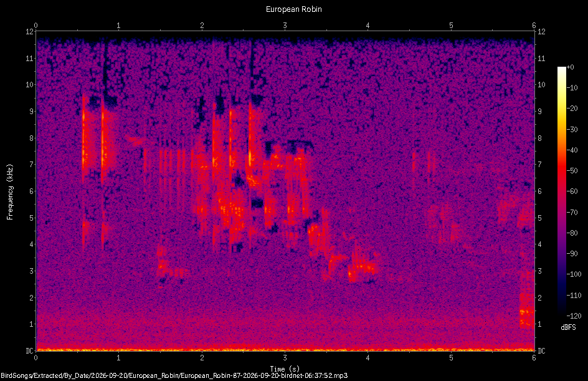This screenshot has width=588, height=381.
Task: Click the '3' tick on bottom time axis
Action: tap(285, 358)
